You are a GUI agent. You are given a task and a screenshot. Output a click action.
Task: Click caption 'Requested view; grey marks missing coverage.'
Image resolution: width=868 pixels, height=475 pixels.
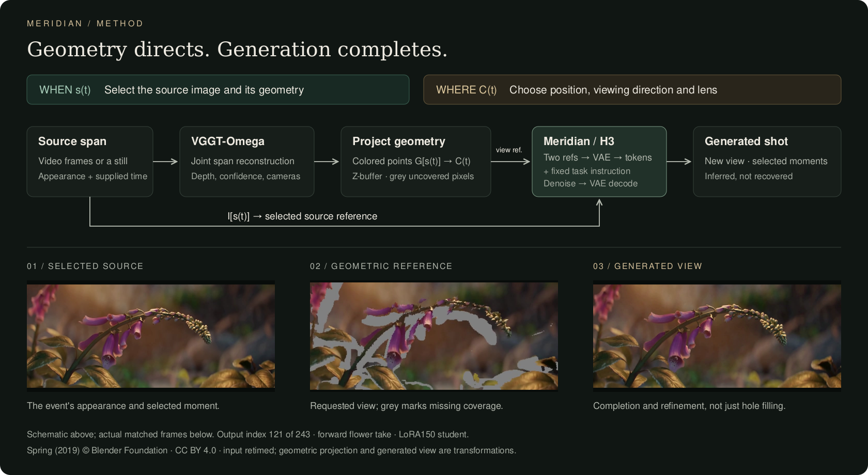tap(407, 406)
